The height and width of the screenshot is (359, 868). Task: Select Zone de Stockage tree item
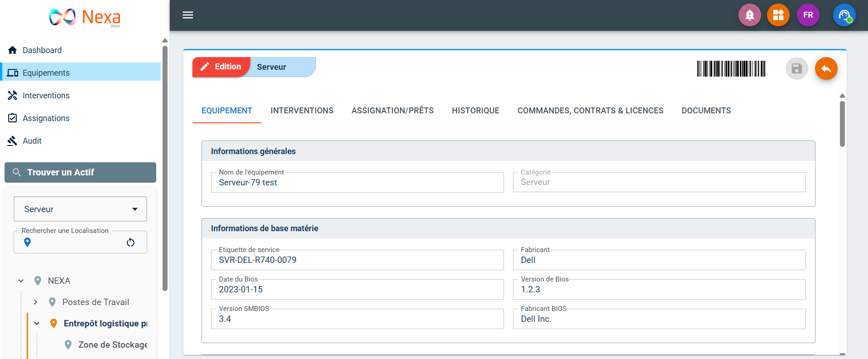(x=112, y=345)
